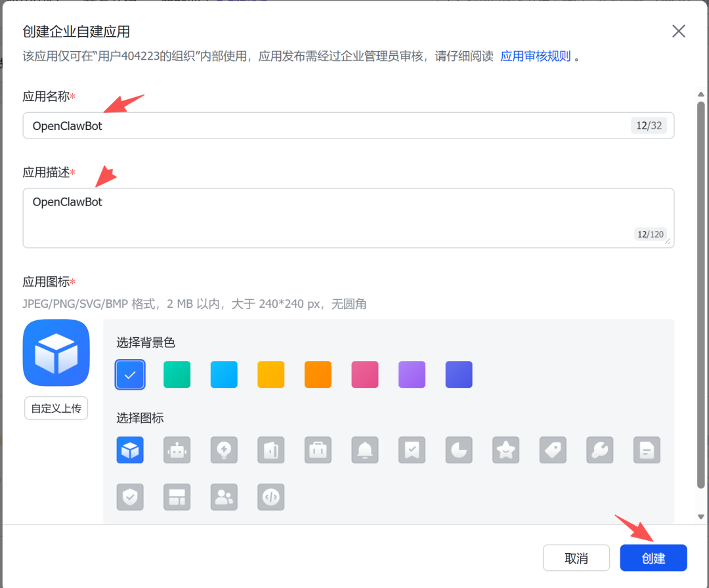709x588 pixels.
Task: Select the pie chart icon
Action: pyautogui.click(x=459, y=450)
